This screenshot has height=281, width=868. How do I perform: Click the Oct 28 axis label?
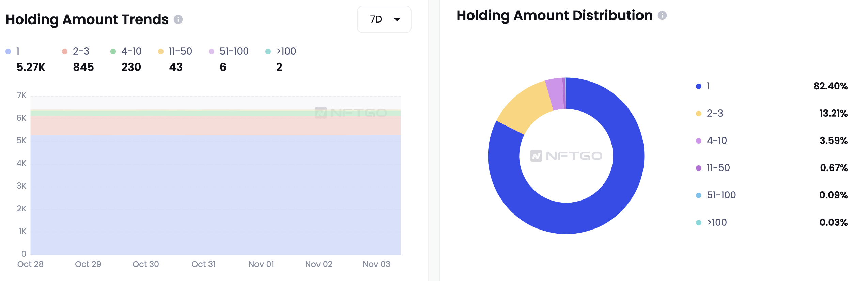point(30,264)
